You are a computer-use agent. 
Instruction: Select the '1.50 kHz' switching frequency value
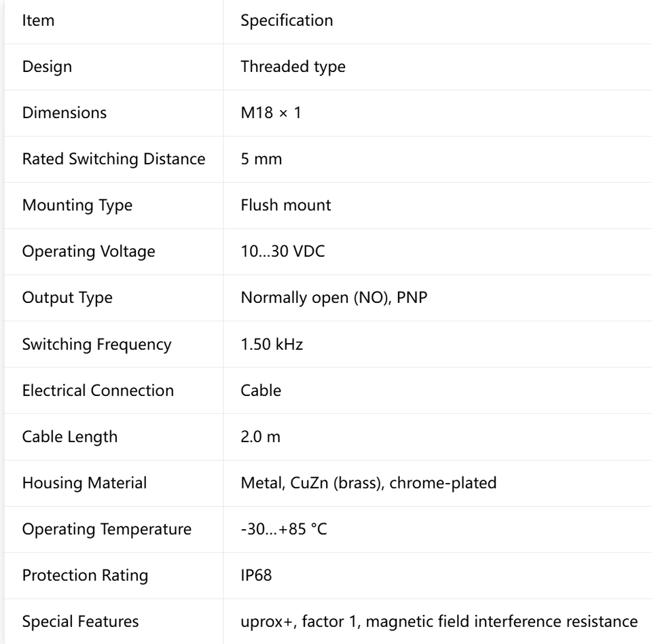pos(272,344)
